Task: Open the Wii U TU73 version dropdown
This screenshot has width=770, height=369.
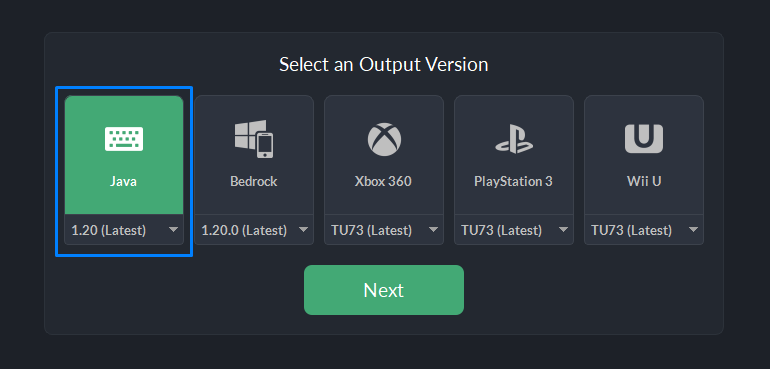Action: 644,229
